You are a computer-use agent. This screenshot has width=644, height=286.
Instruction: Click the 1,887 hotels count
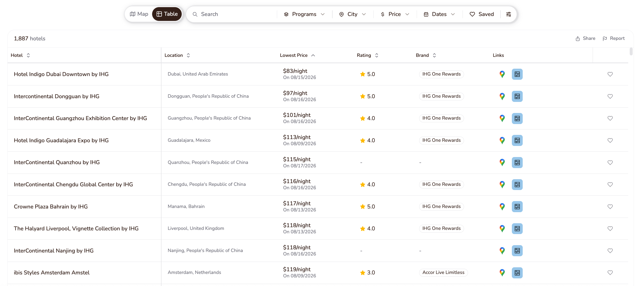coord(30,38)
